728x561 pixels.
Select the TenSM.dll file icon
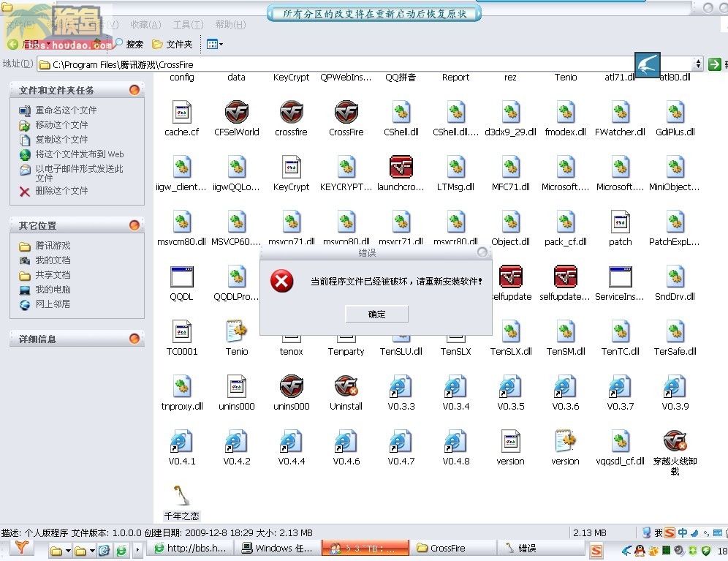click(566, 331)
